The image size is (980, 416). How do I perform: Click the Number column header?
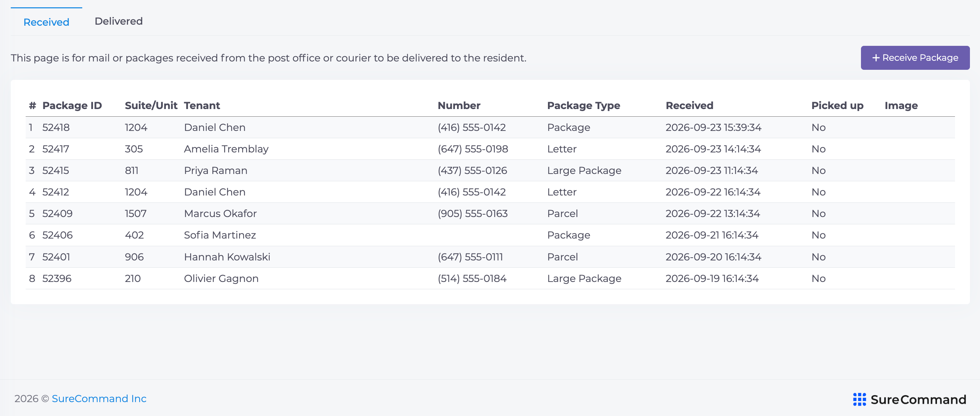click(x=459, y=106)
